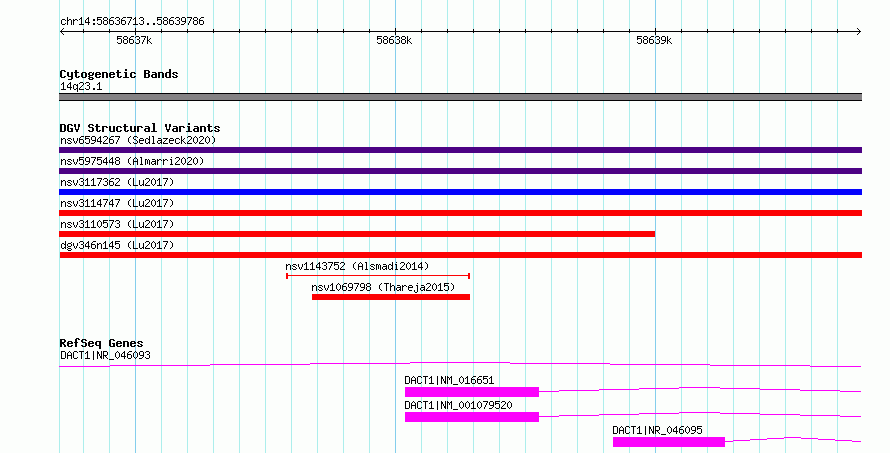
Task: Click the shorter red nsv3110573 variant bar
Action: pos(357,234)
